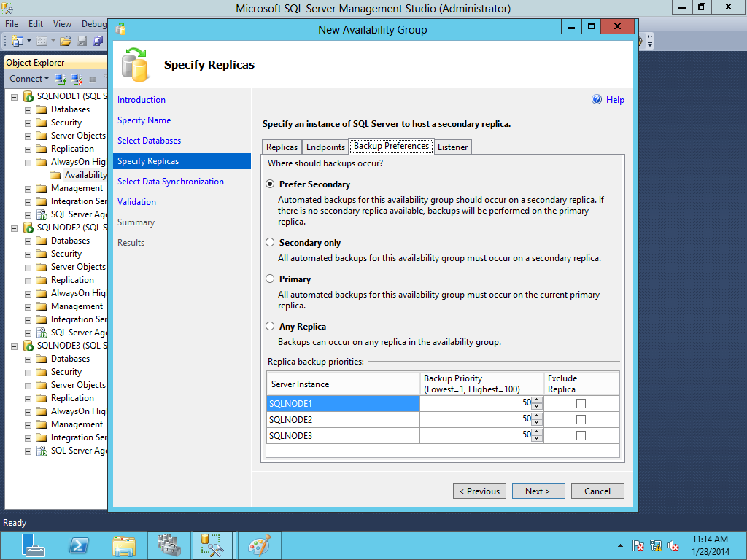Click the SQL Server Agent icon under SQLNODE2
747x560 pixels.
pyautogui.click(x=42, y=332)
